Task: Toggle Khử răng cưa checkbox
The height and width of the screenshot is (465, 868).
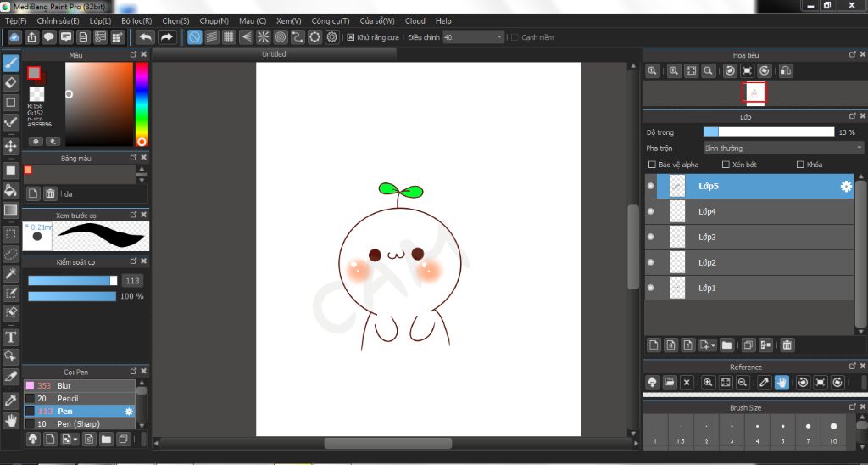Action: [x=350, y=37]
